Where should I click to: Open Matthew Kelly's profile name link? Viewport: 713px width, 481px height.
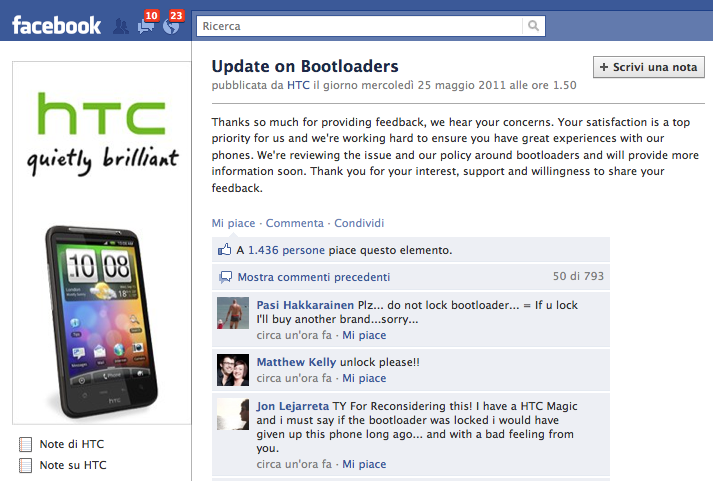coord(296,362)
